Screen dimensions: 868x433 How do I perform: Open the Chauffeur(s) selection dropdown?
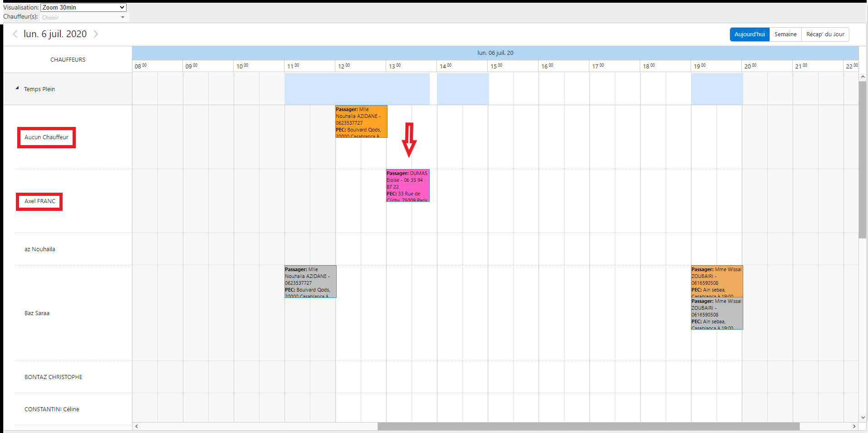coord(84,17)
